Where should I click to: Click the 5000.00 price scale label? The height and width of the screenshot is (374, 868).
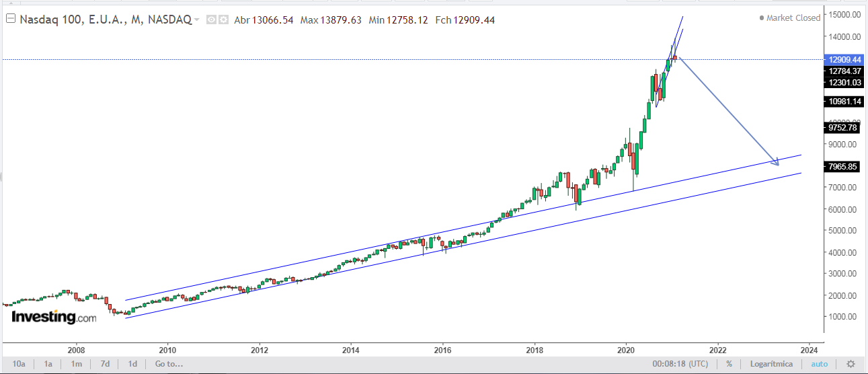(x=844, y=231)
